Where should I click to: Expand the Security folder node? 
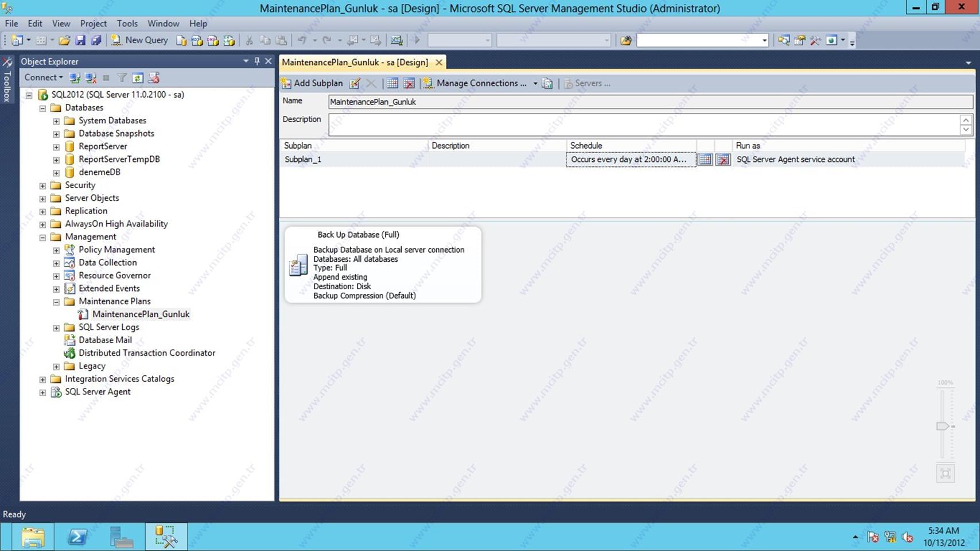42,185
